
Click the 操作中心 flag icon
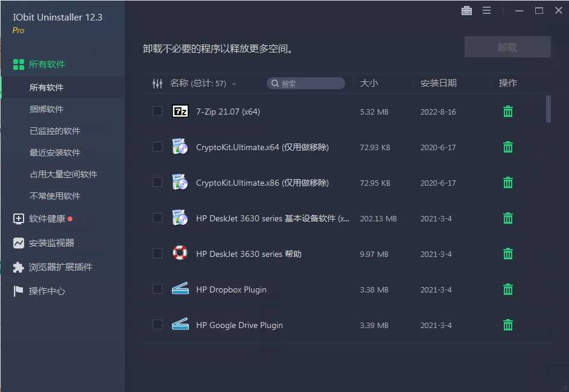pos(18,291)
